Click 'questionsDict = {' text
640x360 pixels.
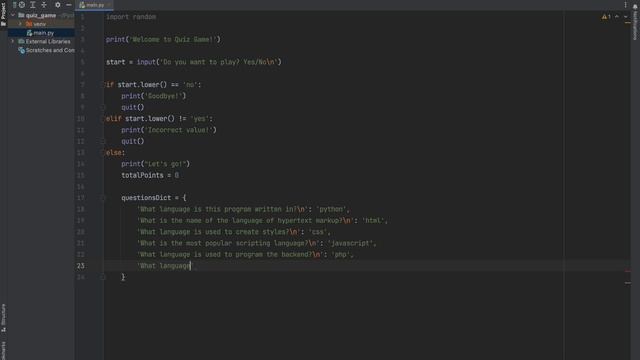(153, 198)
